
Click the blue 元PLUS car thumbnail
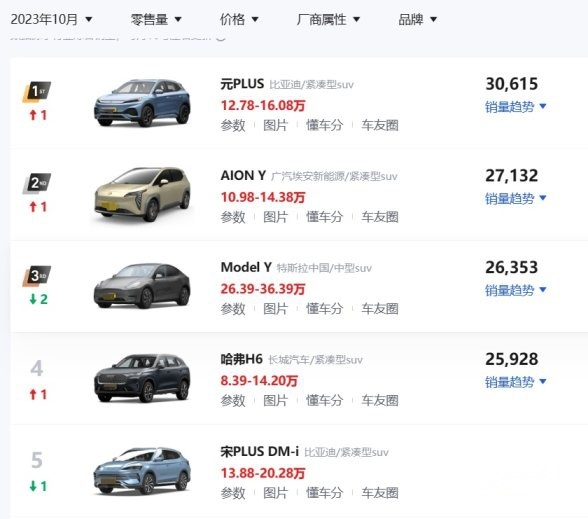tap(142, 103)
